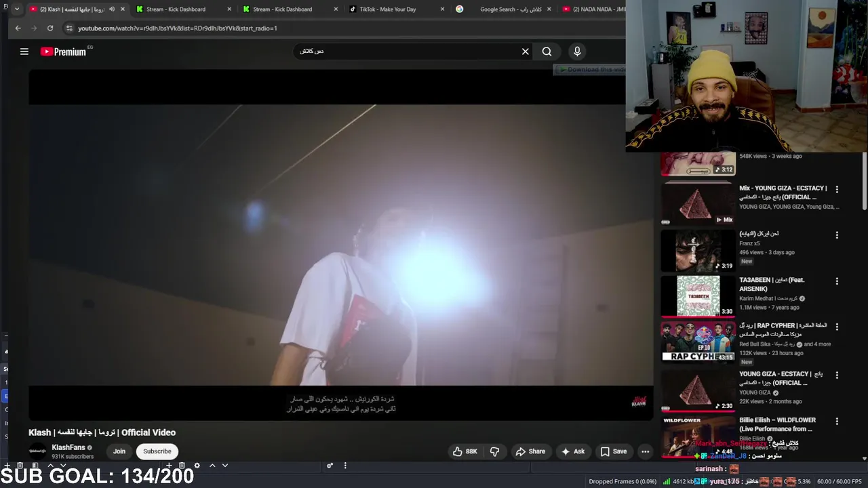Open the YouTube hamburger guide menu

pyautogui.click(x=24, y=52)
